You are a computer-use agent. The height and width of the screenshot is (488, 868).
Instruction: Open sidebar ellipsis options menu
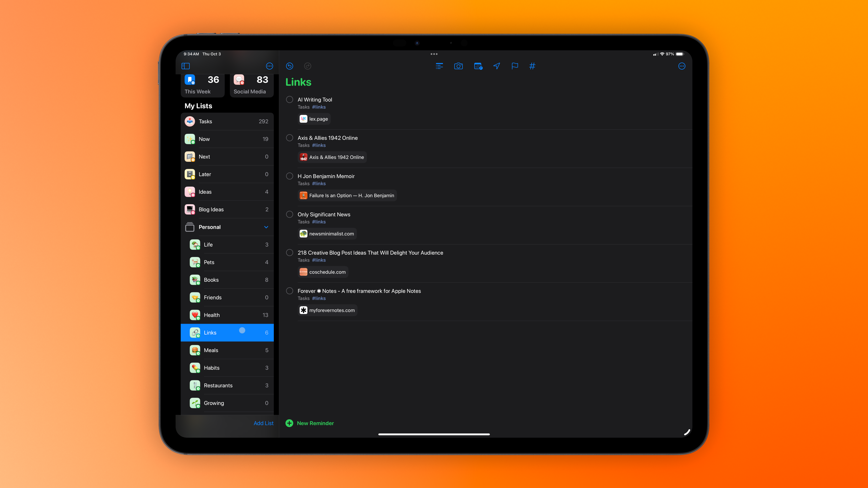click(269, 66)
